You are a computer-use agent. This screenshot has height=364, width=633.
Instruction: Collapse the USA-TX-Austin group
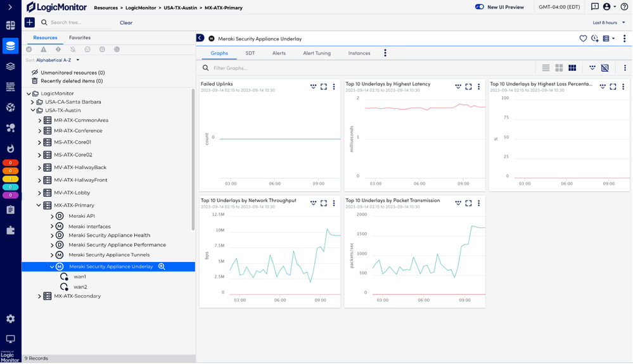[33, 110]
